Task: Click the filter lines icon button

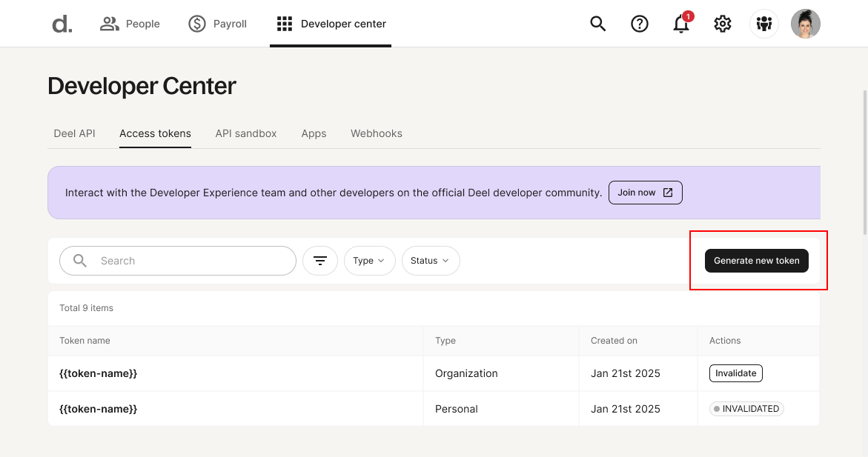Action: [320, 261]
